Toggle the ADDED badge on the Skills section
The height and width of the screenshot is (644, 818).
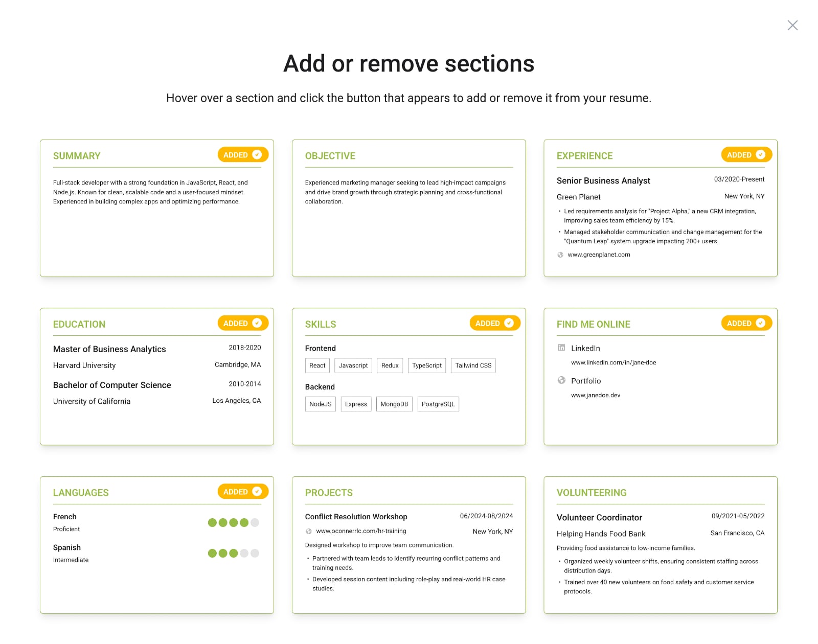pos(495,323)
